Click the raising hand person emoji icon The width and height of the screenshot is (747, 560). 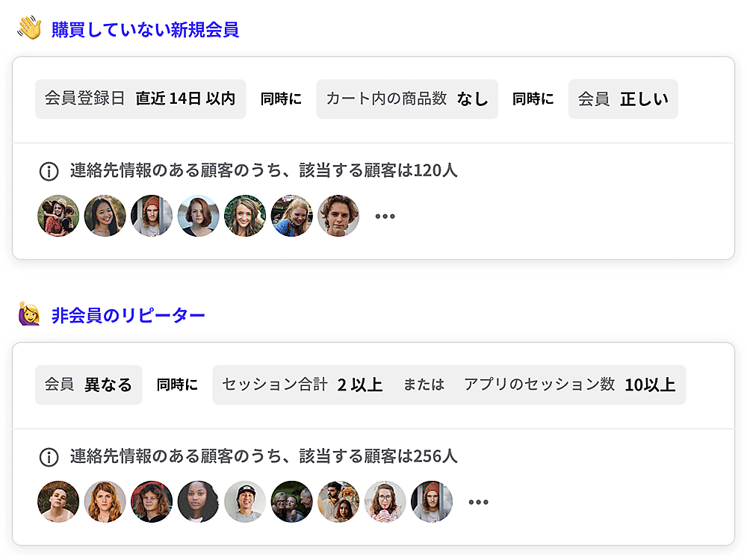coord(29,315)
